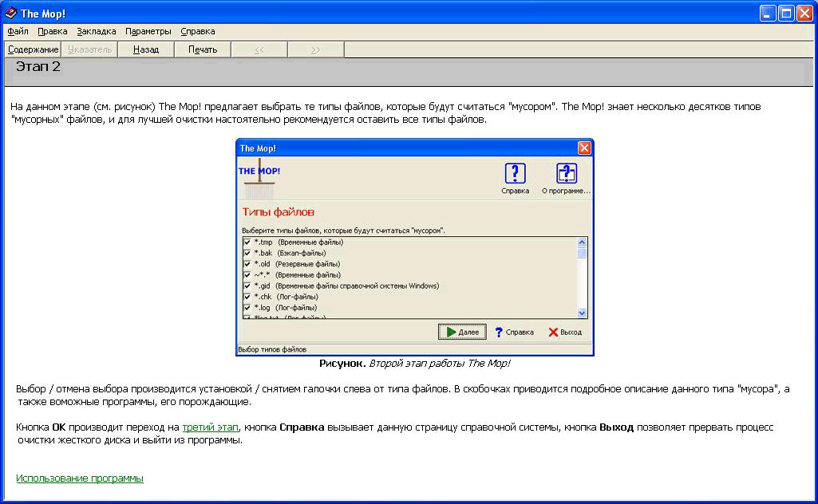This screenshot has width=818, height=504.
Task: Click the blue question Справка button in the picture
Action: click(514, 332)
